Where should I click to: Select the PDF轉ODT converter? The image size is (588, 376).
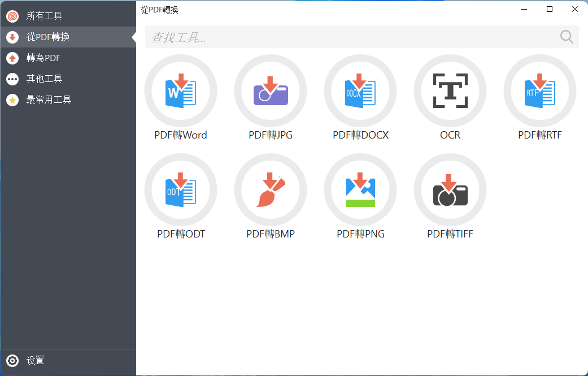[x=181, y=190]
